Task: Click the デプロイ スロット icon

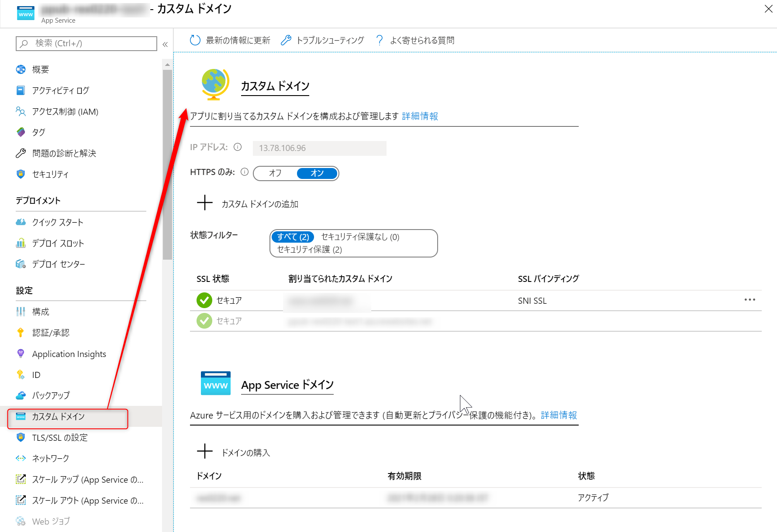Action: click(x=21, y=243)
